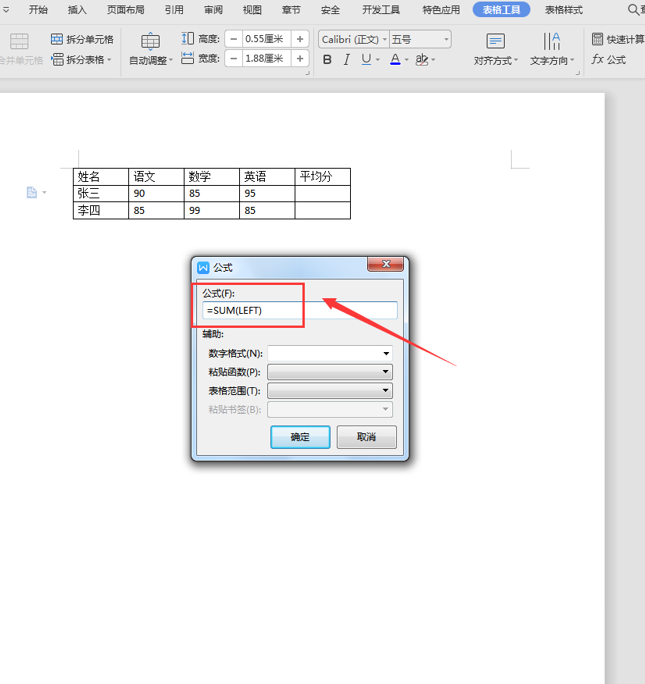Toggle Italic text formatting
Viewport: 645px width, 684px height.
click(346, 60)
